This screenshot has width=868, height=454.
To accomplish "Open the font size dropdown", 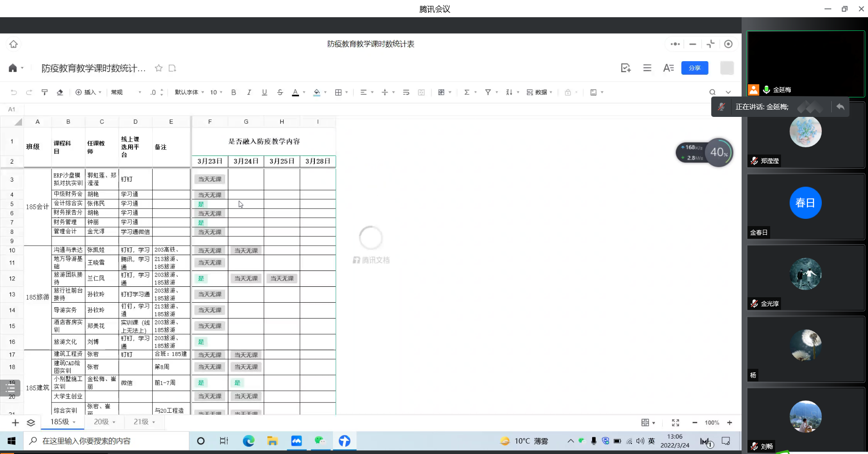I will [216, 92].
